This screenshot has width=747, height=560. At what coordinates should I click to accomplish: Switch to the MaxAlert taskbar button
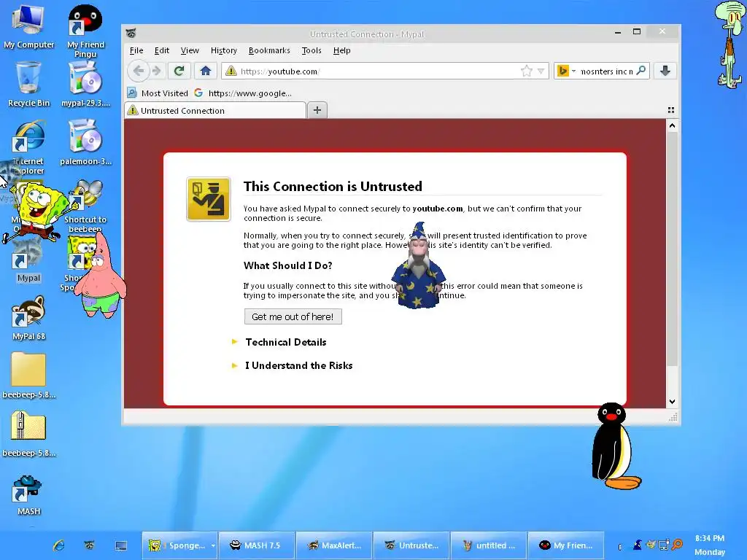coord(334,545)
